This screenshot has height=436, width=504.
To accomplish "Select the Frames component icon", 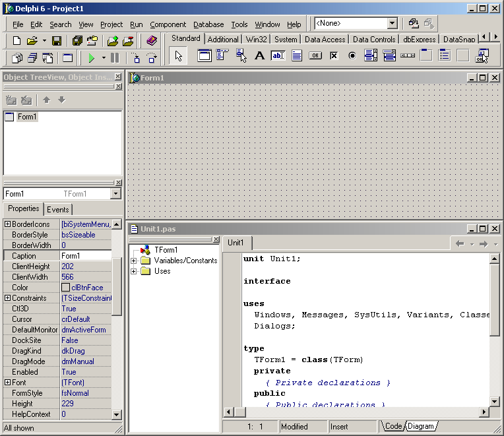I will pos(205,55).
